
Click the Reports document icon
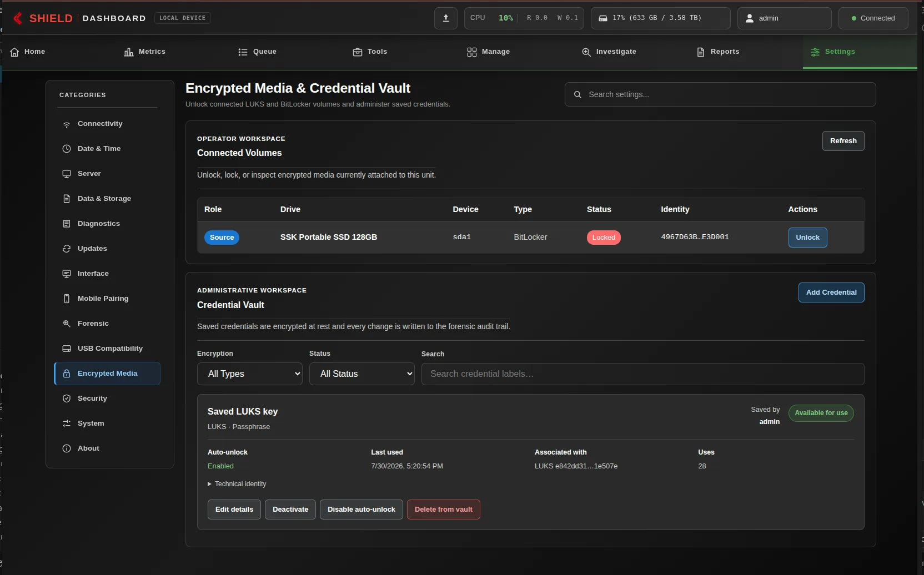click(701, 52)
